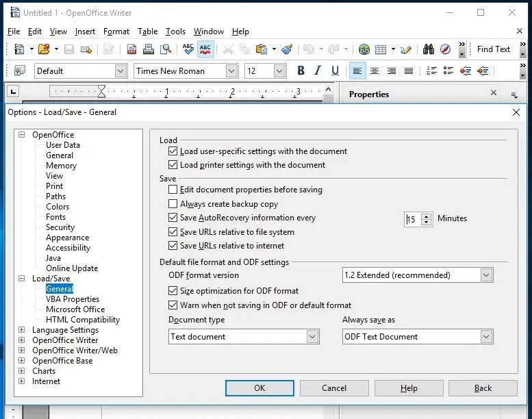Click the Cut scissors icon

tap(228, 49)
